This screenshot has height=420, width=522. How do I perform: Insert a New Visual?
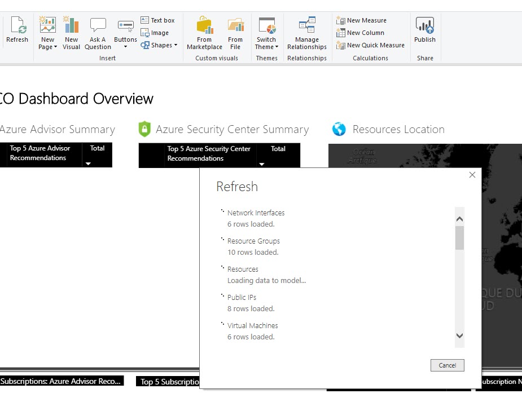click(71, 33)
